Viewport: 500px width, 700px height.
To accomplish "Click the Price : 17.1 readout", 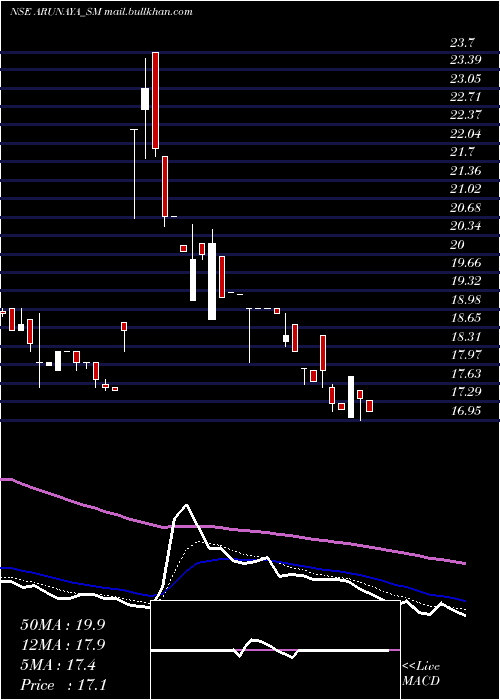I will tap(62, 685).
